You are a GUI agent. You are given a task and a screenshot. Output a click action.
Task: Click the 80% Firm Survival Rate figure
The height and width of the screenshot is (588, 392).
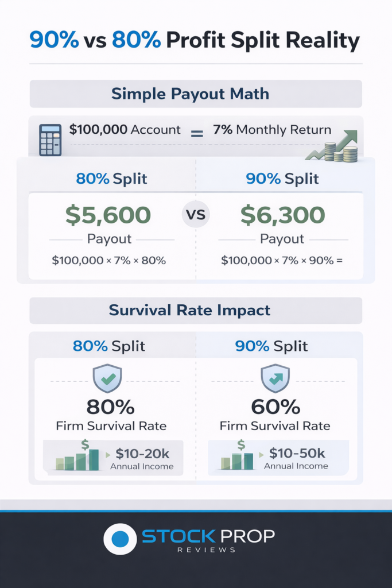111,407
